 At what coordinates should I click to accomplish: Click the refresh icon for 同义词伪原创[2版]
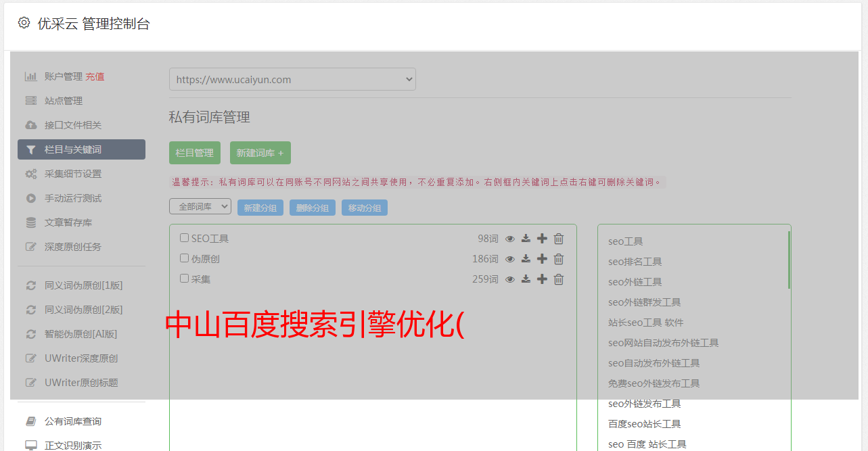coord(30,310)
